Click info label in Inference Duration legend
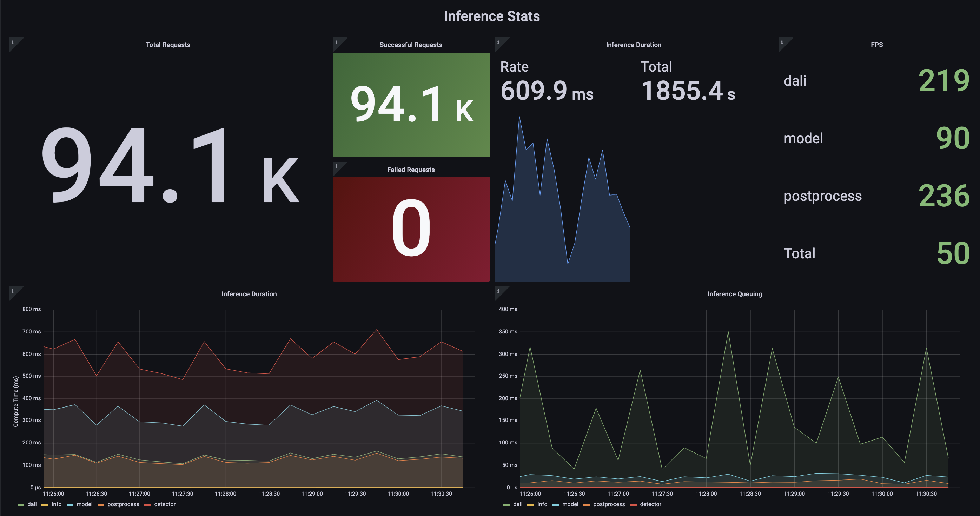The height and width of the screenshot is (516, 980). (56, 504)
